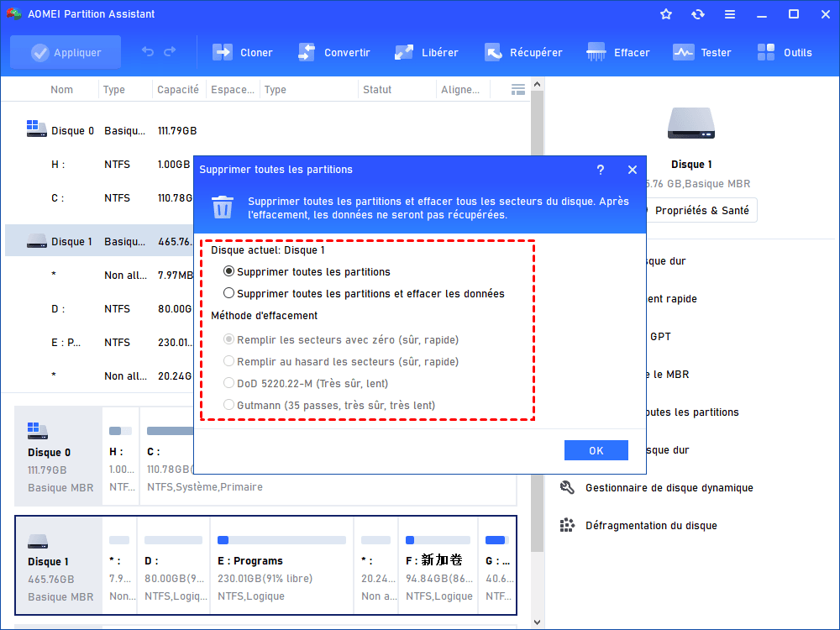Select 7.9 unallocated block in Disque 1 map
840x630 pixels.
(x=119, y=565)
